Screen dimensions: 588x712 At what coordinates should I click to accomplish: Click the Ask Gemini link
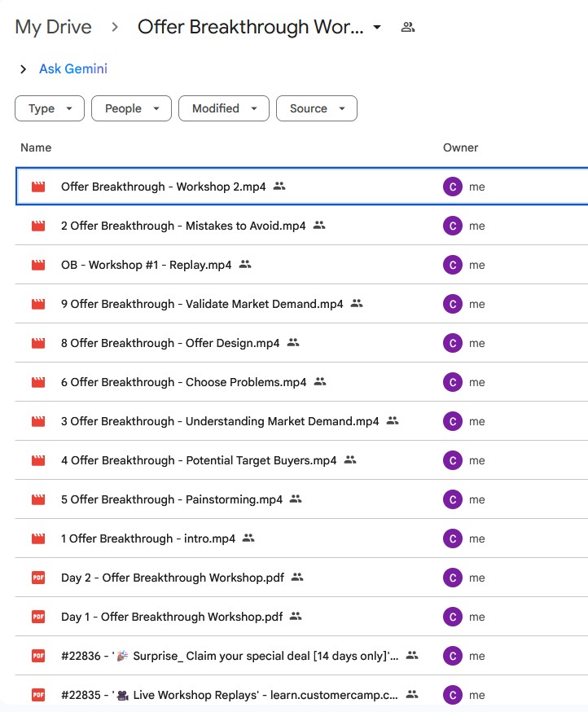coord(73,69)
